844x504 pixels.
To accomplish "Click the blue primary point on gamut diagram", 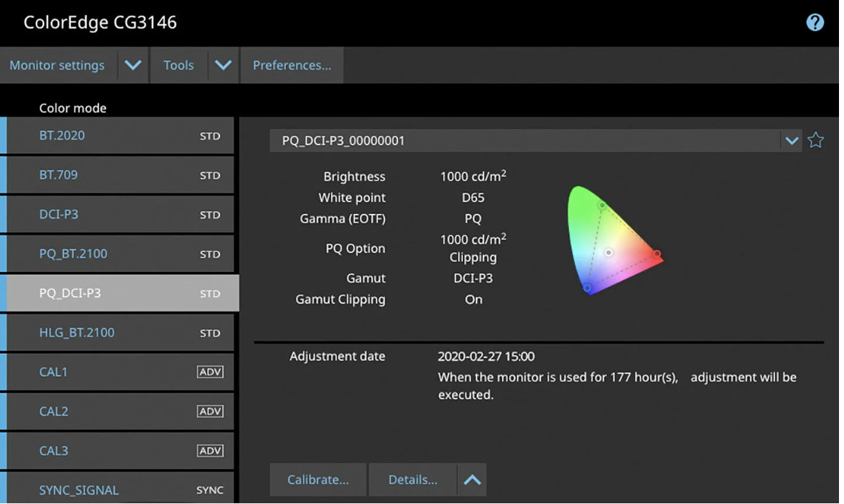I will tap(588, 289).
